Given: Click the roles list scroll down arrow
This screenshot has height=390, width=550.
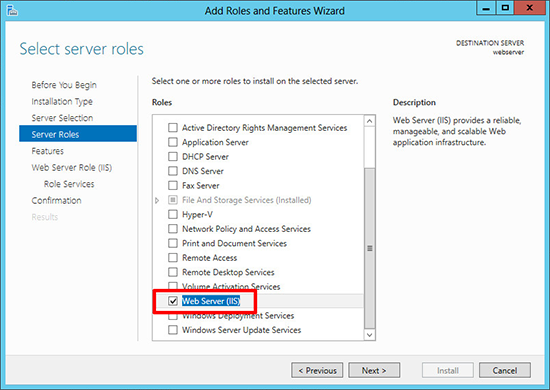Looking at the screenshot, I should point(369,335).
